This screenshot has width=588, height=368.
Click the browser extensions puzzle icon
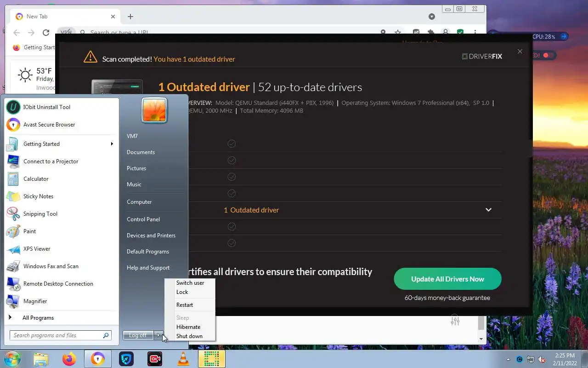point(431,33)
